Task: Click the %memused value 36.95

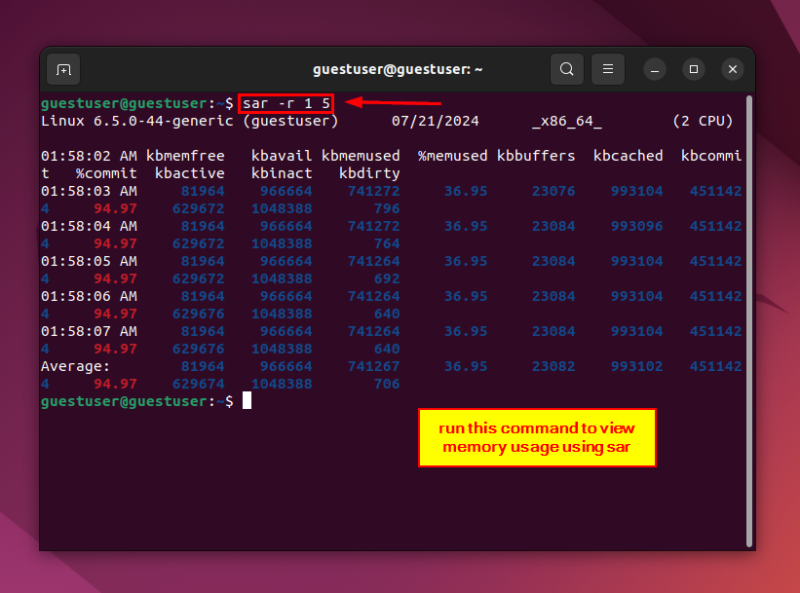Action: pos(466,191)
